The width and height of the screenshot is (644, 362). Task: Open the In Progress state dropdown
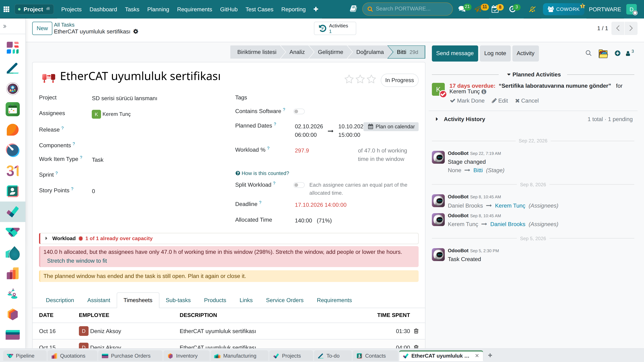pyautogui.click(x=399, y=80)
